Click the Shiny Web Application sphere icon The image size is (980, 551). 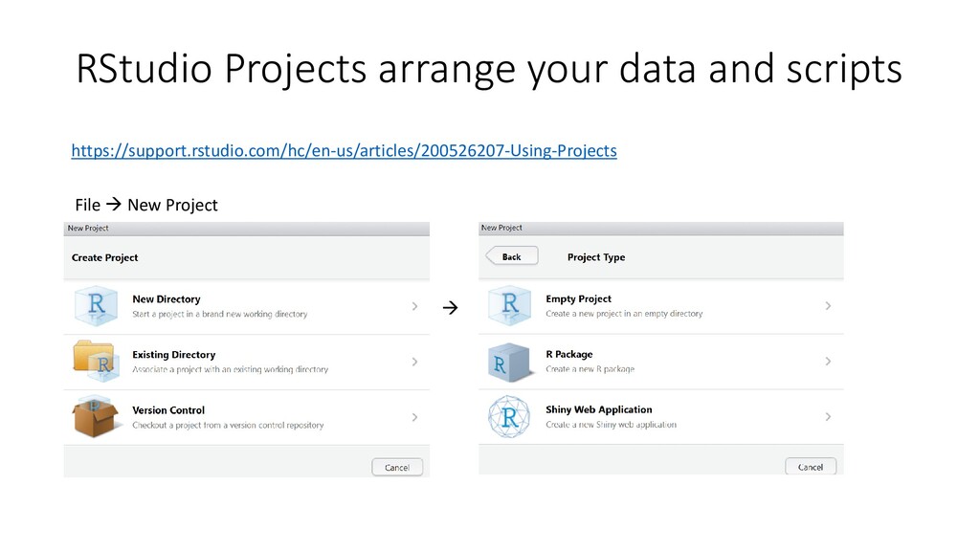pos(509,417)
